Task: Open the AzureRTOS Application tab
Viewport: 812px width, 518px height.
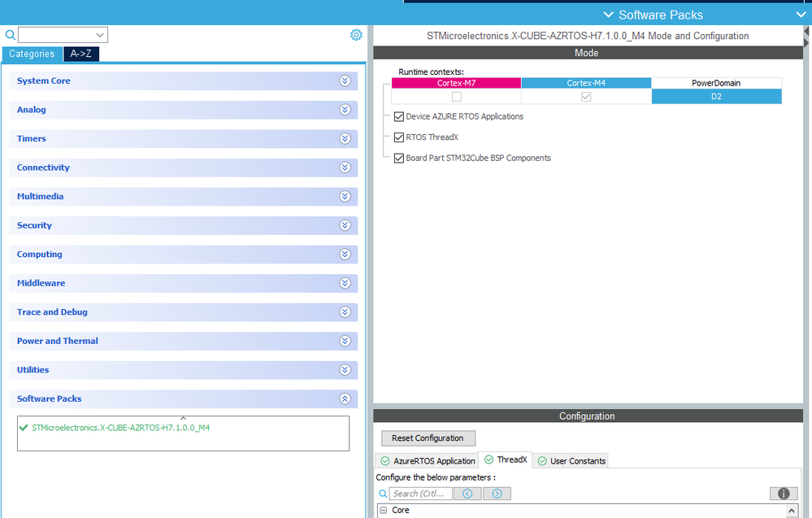Action: coord(428,461)
